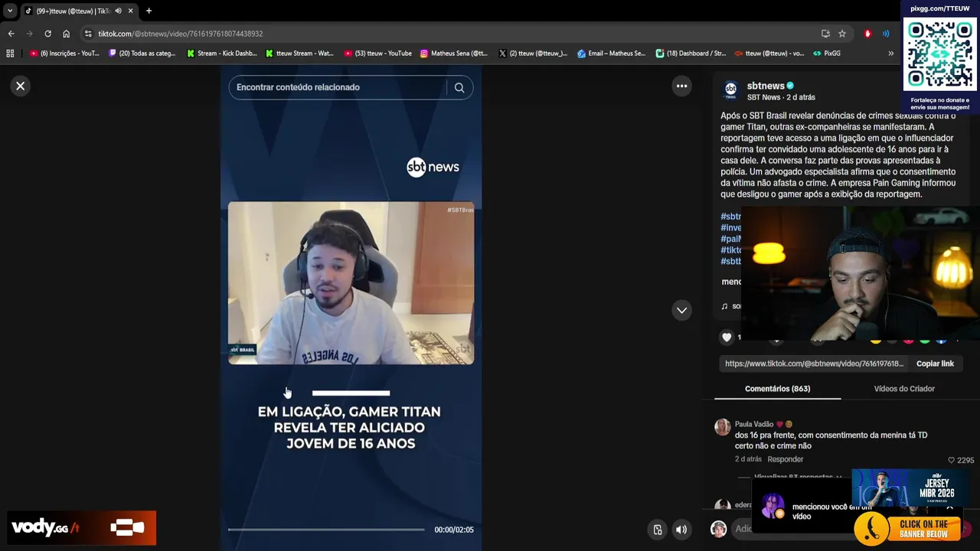This screenshot has height=551, width=980.
Task: Open Inscrições YouTube bookmark
Action: tap(64, 54)
